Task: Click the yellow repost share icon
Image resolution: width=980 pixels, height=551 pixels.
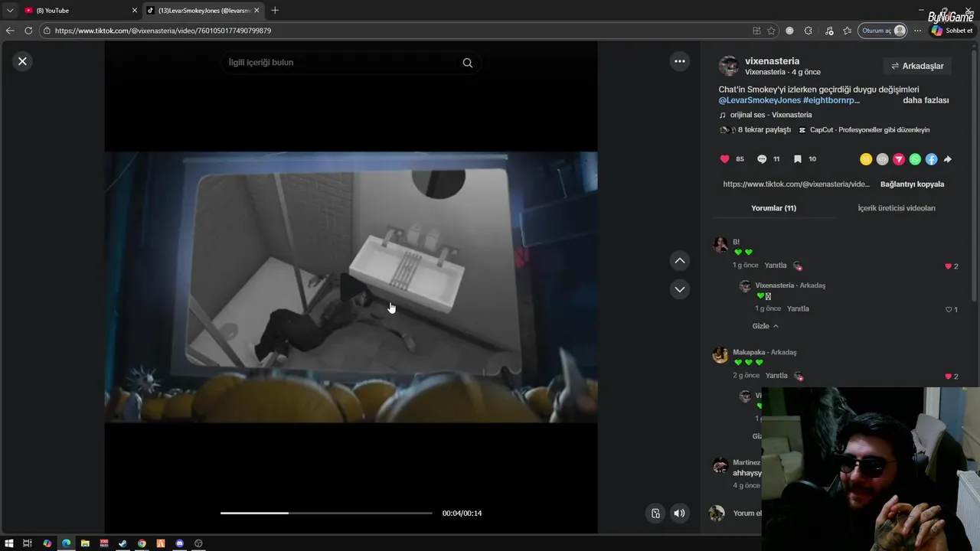Action: coord(866,159)
